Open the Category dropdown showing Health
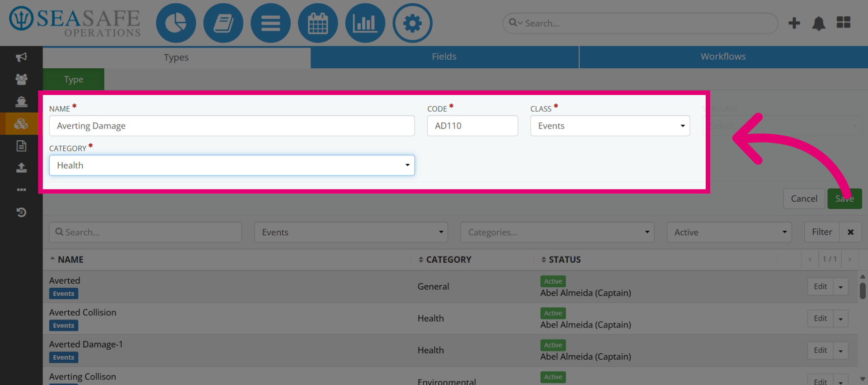 (x=232, y=166)
